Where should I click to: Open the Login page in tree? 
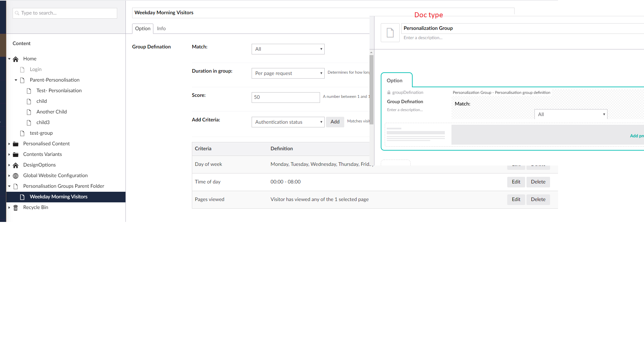pyautogui.click(x=36, y=69)
